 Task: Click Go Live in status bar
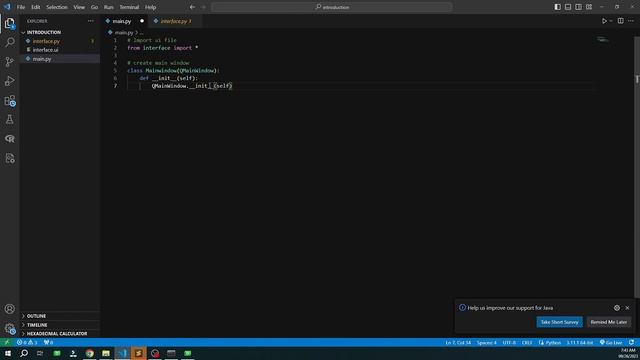click(611, 342)
